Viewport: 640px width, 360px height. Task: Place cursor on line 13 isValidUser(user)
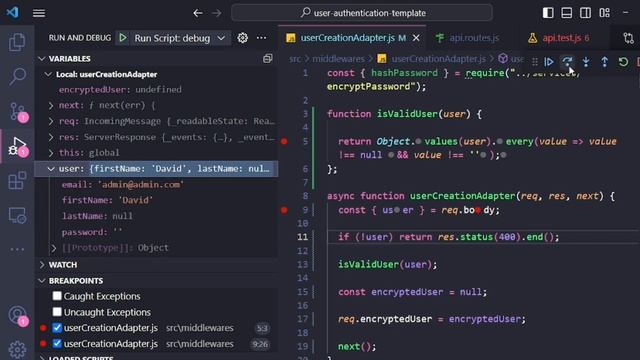(387, 264)
